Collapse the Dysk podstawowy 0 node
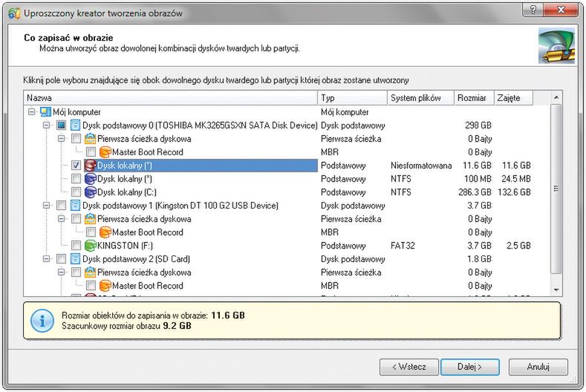The width and height of the screenshot is (586, 392). point(46,125)
